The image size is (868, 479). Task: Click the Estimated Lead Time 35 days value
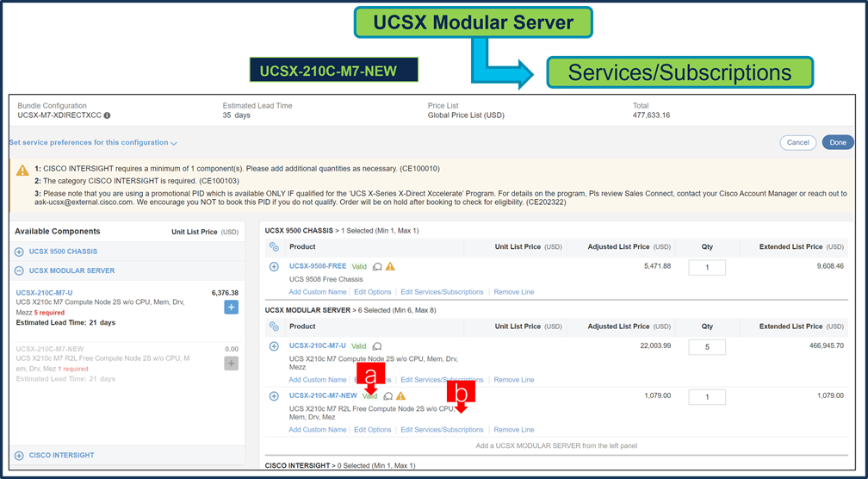(236, 115)
